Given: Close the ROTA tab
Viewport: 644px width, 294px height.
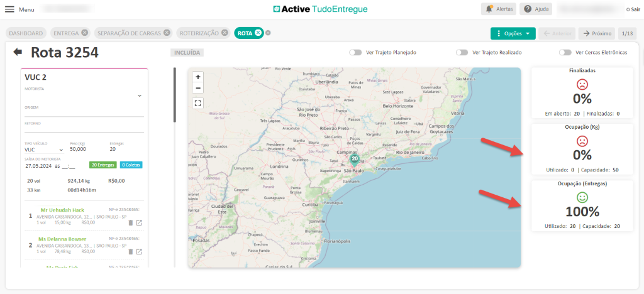Looking at the screenshot, I should 258,33.
